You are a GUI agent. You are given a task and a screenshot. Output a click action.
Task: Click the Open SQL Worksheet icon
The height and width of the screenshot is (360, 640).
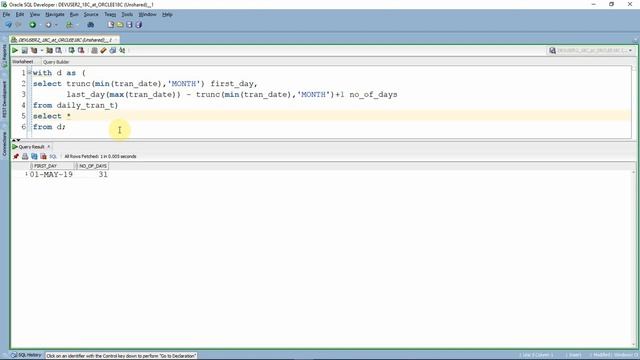[69, 25]
